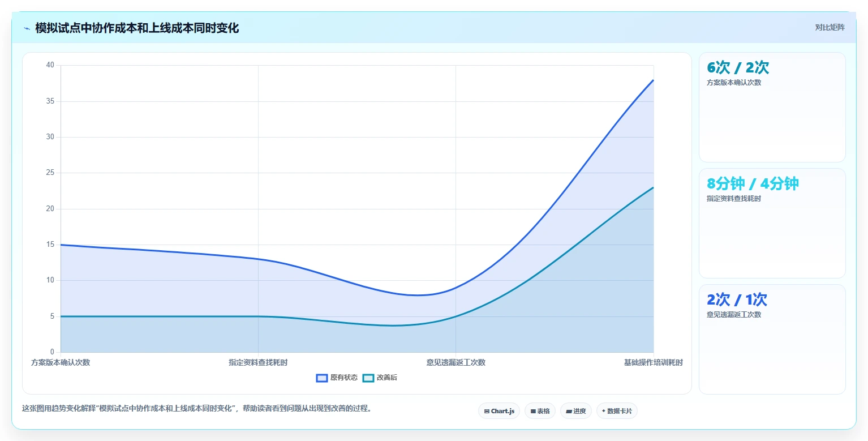
Task: Click the 改善后 data point at 方案版本确认次数
Action: click(61, 316)
